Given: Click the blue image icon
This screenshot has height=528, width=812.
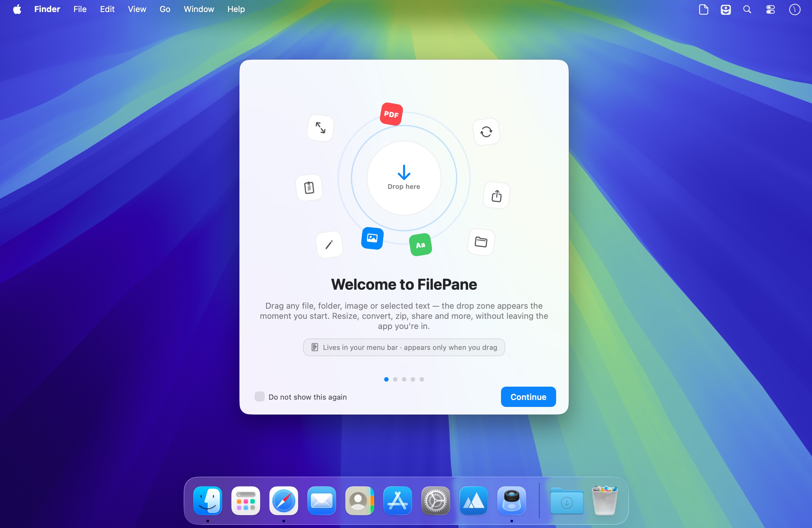Looking at the screenshot, I should point(372,238).
